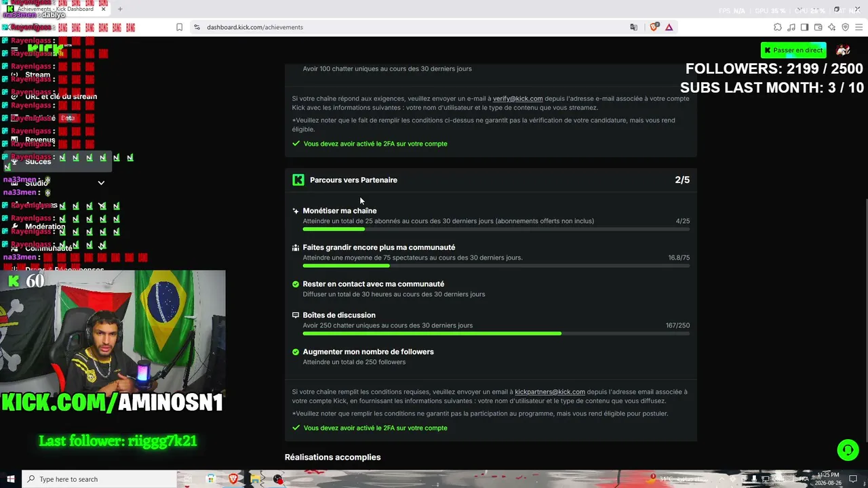Launch the Leo AI sparkle icon

tap(831, 27)
